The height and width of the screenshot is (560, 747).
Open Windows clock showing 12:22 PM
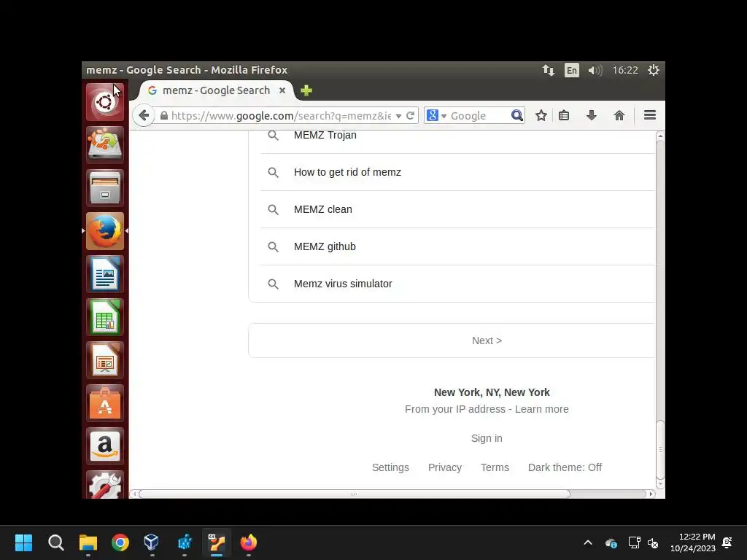coord(693,542)
